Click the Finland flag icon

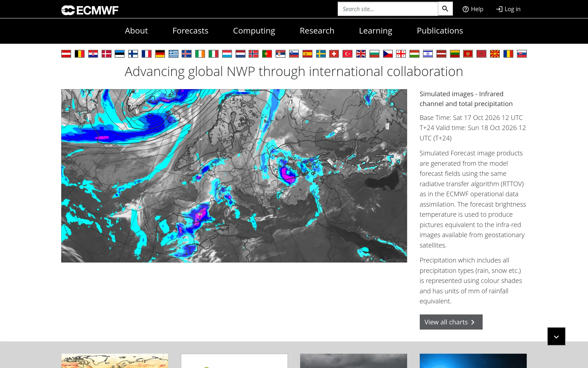click(x=133, y=54)
